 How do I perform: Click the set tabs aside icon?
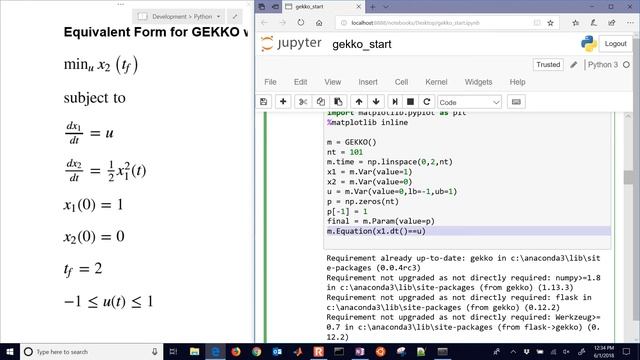coord(275,7)
